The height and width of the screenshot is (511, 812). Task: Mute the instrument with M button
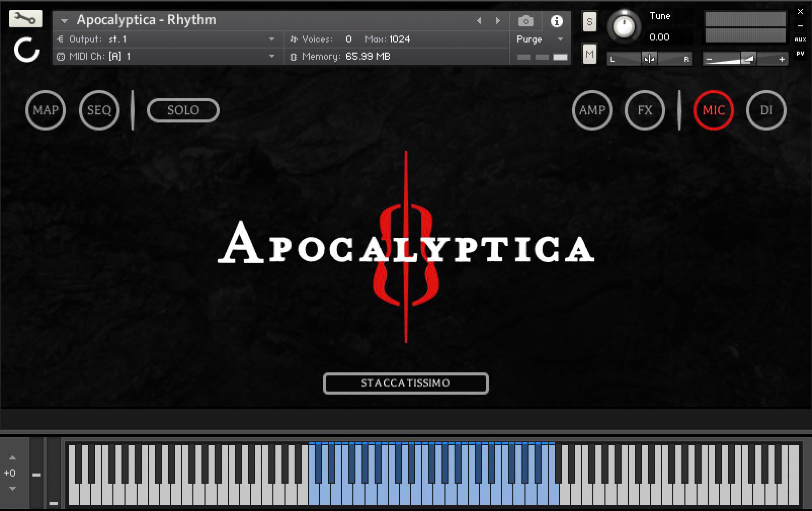point(589,54)
